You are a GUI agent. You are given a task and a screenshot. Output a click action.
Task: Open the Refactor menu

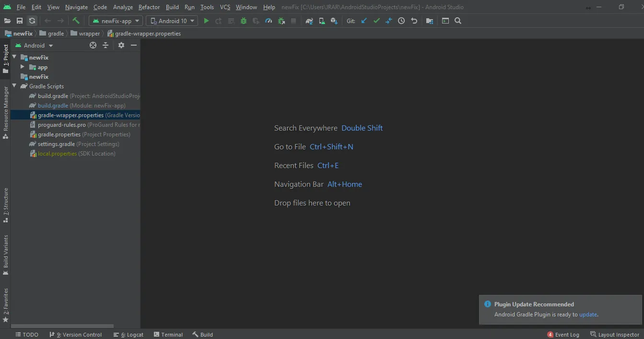point(149,7)
